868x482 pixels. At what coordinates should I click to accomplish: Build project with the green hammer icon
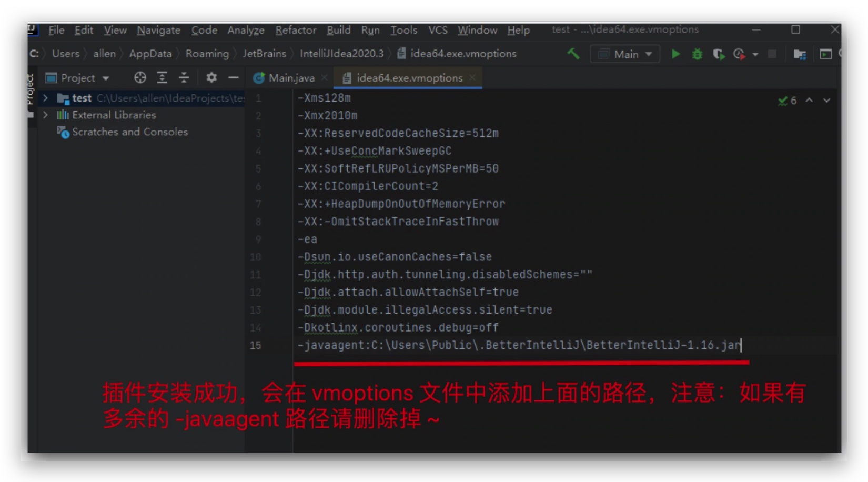(573, 54)
